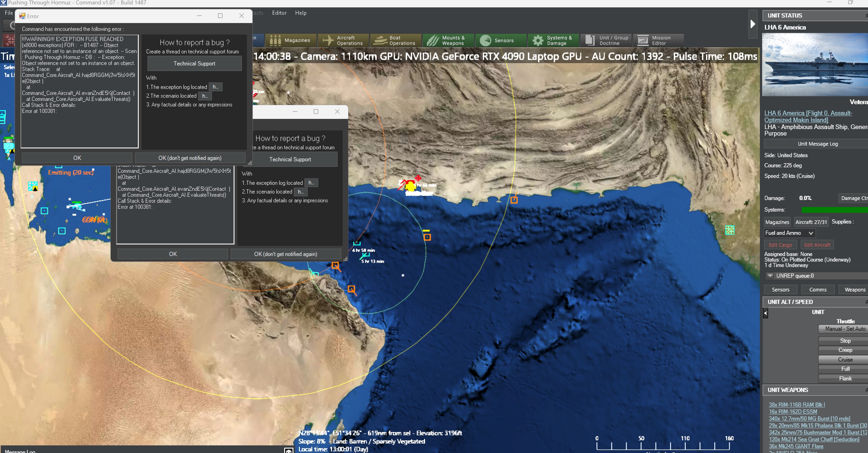Open Unit / Group Doctrine

[x=606, y=41]
